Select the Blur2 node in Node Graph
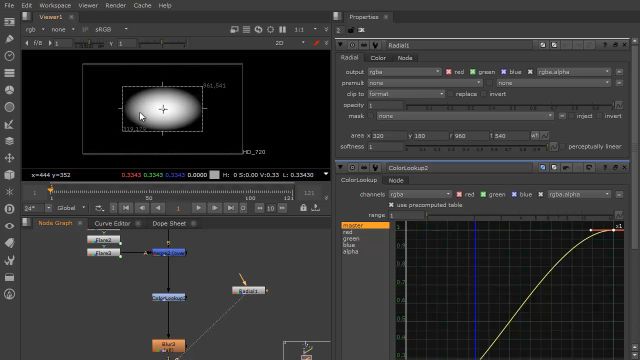This screenshot has height=360, width=640. (169, 346)
